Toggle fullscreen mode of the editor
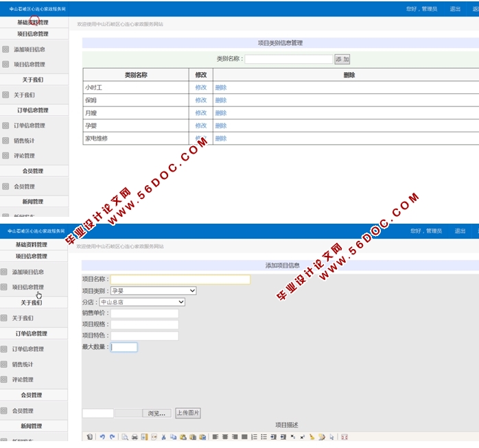 (x=344, y=437)
